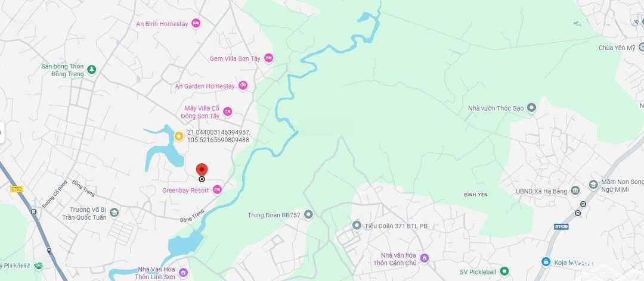Click Nhà văn hóa Thôn Cánh Chủ icon

coord(425,258)
